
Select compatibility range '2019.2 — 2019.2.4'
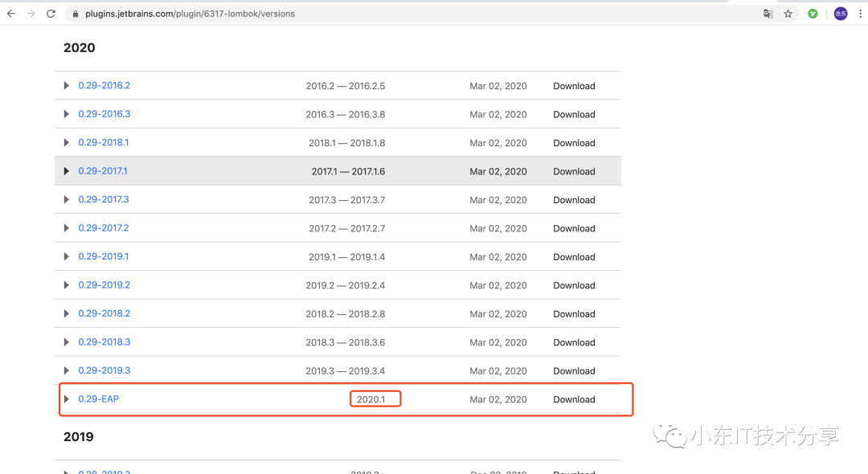(x=346, y=285)
